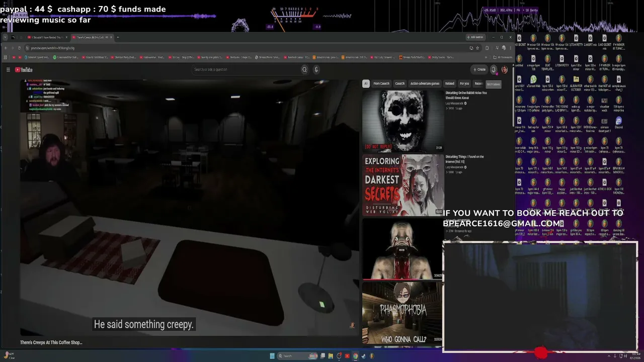Click the 'Disturbing Online Rabbit Holes You Should Know About' title
Screen dimensions: 644x362
466,96
